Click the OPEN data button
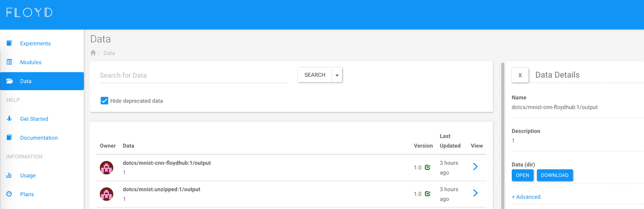 523,175
